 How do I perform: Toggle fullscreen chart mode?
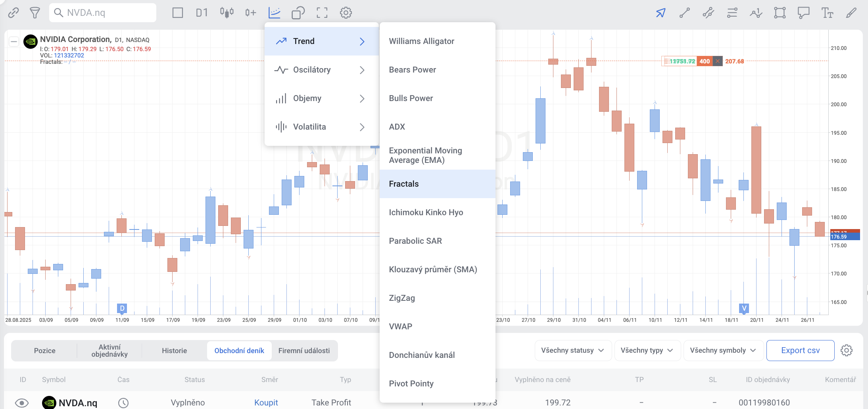322,13
